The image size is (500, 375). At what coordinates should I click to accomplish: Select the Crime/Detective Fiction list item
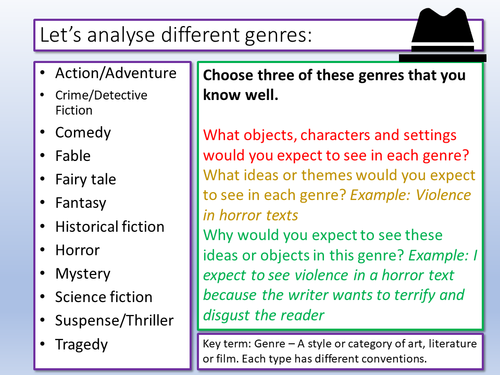click(101, 103)
